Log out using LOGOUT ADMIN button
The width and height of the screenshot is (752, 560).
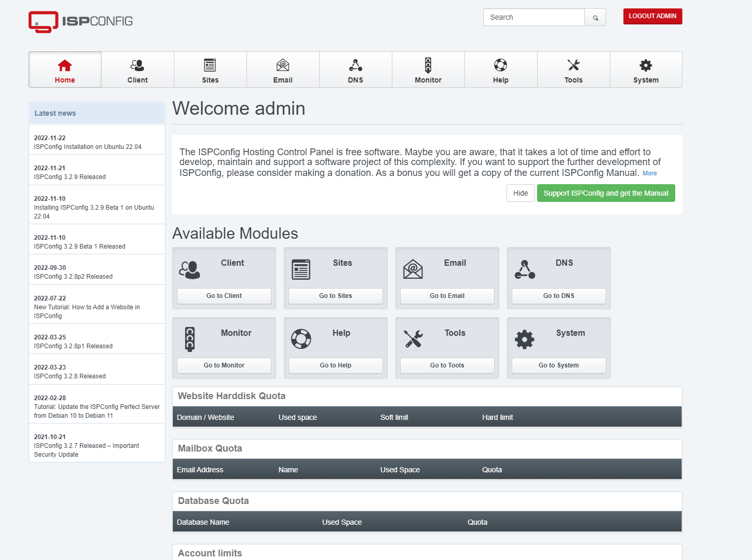tap(652, 16)
